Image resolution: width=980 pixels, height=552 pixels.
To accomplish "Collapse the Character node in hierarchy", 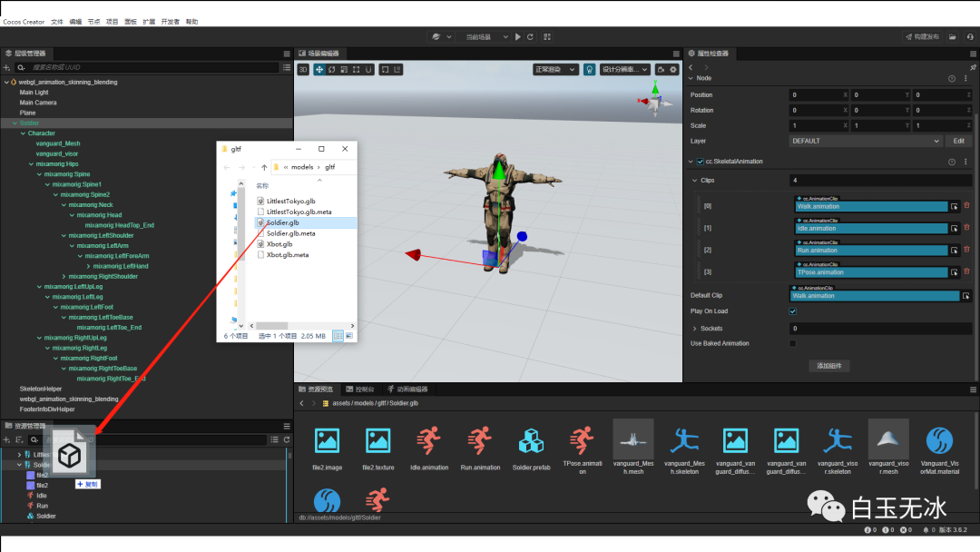I will pos(22,133).
